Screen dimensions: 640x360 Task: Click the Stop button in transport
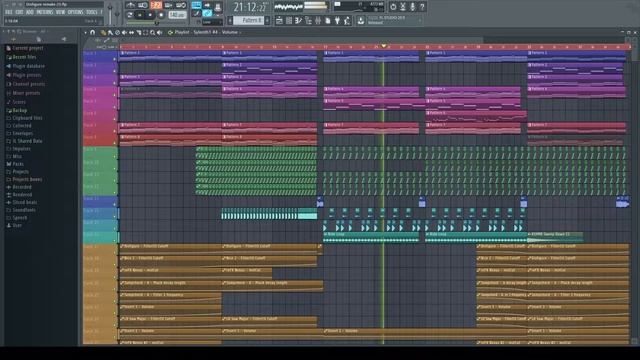coord(150,15)
